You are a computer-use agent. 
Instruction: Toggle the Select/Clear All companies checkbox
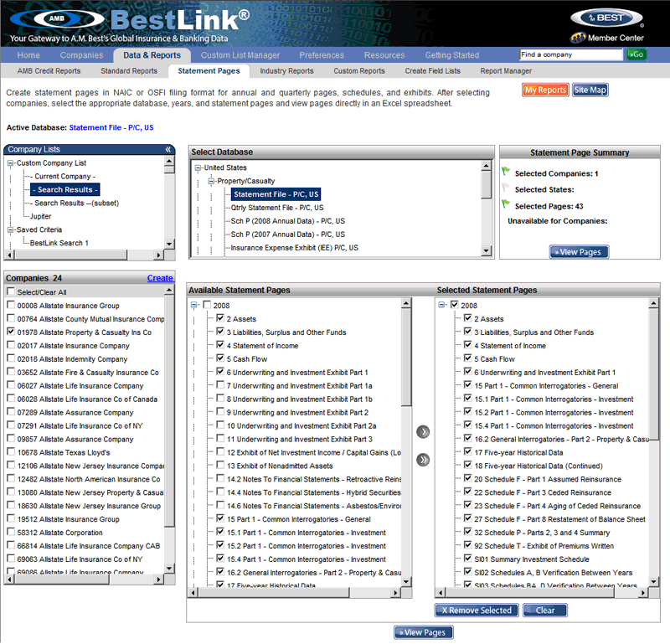point(11,291)
